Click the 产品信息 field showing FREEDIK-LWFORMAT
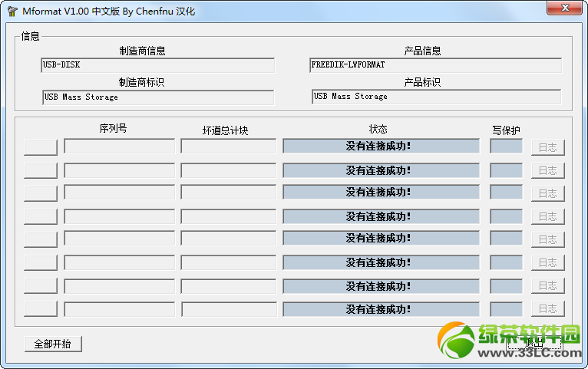 coord(435,65)
